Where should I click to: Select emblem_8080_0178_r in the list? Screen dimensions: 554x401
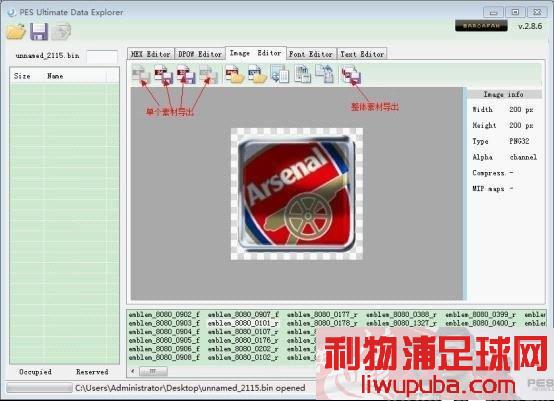pos(323,323)
